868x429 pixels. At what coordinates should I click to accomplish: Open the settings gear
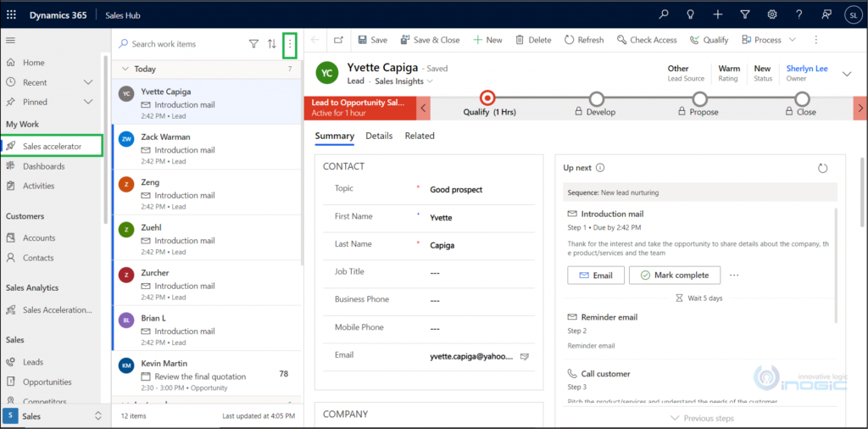(772, 15)
